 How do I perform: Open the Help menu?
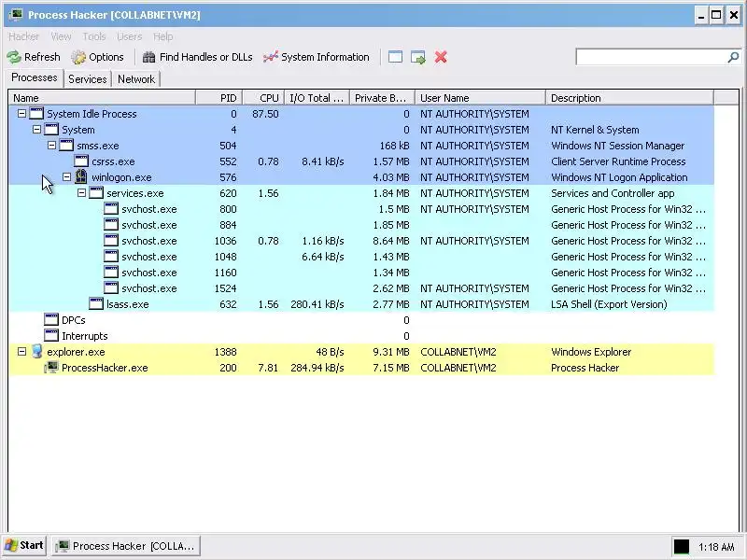coord(162,36)
